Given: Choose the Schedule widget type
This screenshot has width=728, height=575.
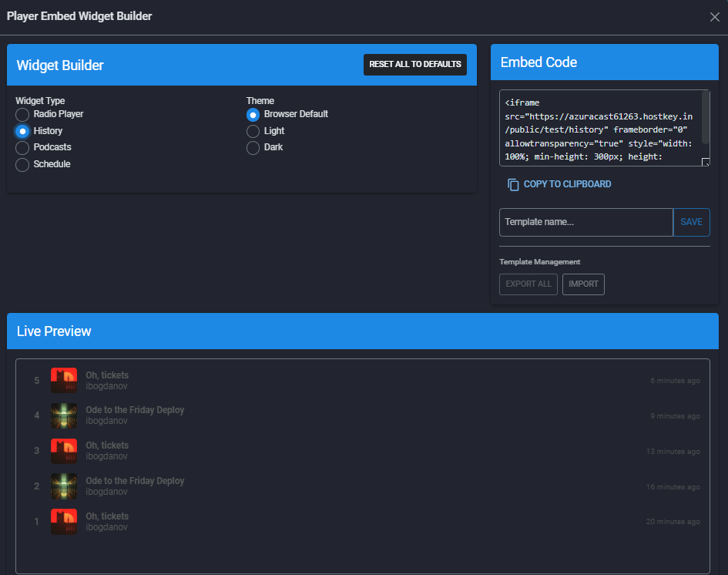Looking at the screenshot, I should point(23,164).
